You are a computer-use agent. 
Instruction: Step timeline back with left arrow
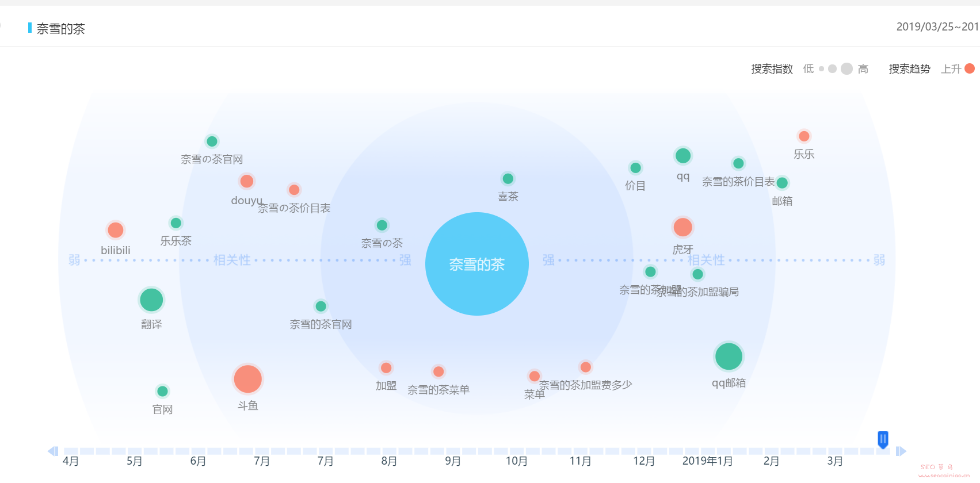[52, 451]
